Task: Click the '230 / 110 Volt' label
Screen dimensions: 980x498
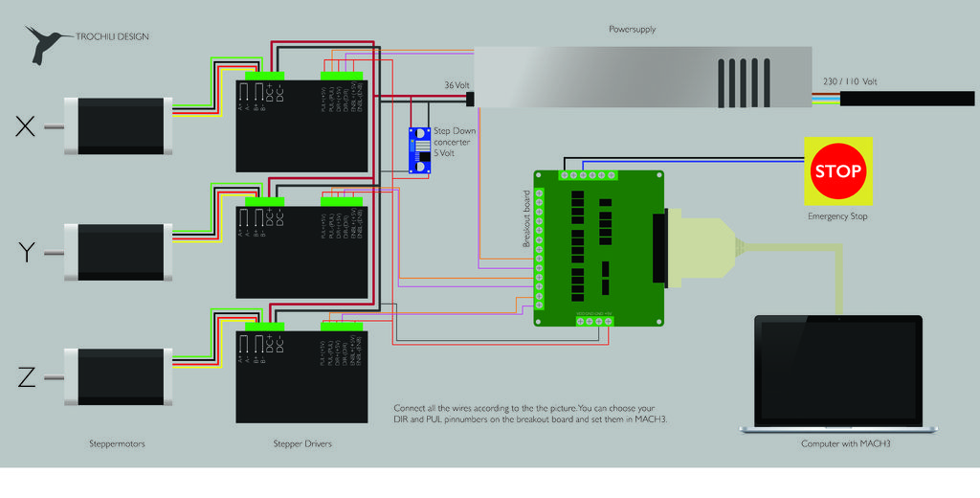Action: coord(850,82)
